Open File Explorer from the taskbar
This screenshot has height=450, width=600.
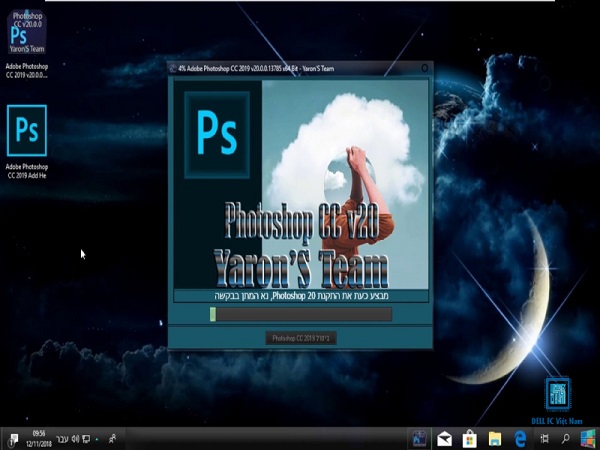tap(495, 439)
